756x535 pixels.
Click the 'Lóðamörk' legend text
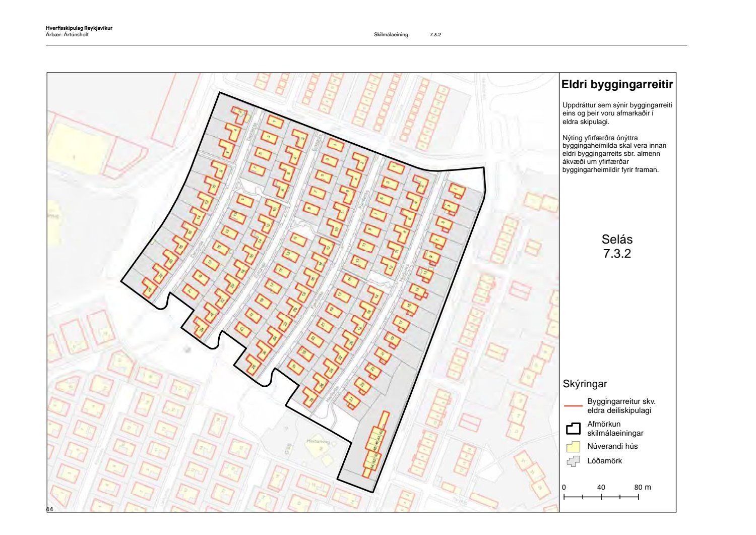point(604,461)
